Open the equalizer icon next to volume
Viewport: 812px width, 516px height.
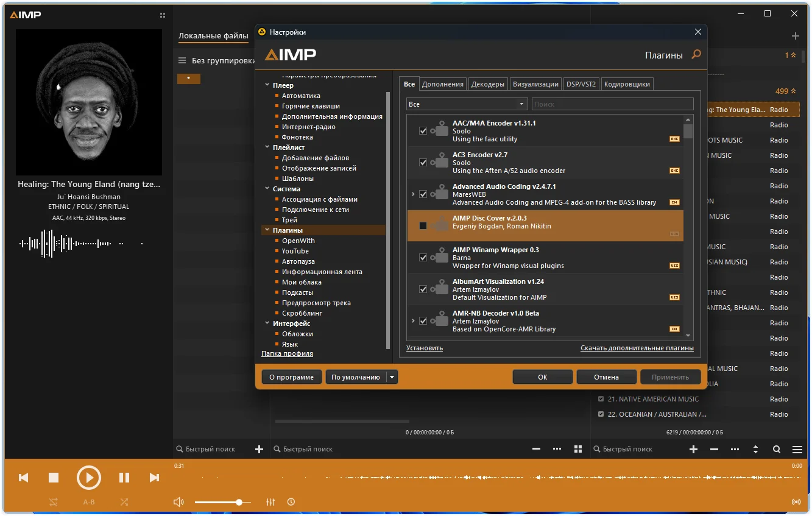pyautogui.click(x=270, y=502)
